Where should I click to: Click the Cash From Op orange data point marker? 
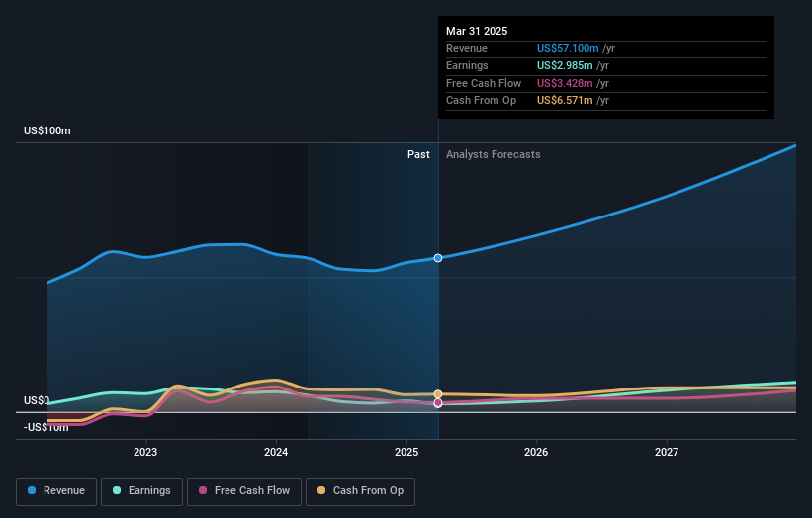(x=438, y=394)
